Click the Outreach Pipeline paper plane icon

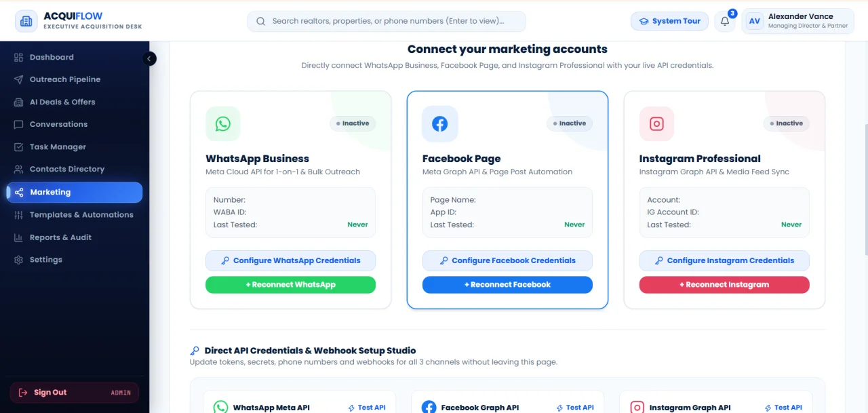coord(18,79)
